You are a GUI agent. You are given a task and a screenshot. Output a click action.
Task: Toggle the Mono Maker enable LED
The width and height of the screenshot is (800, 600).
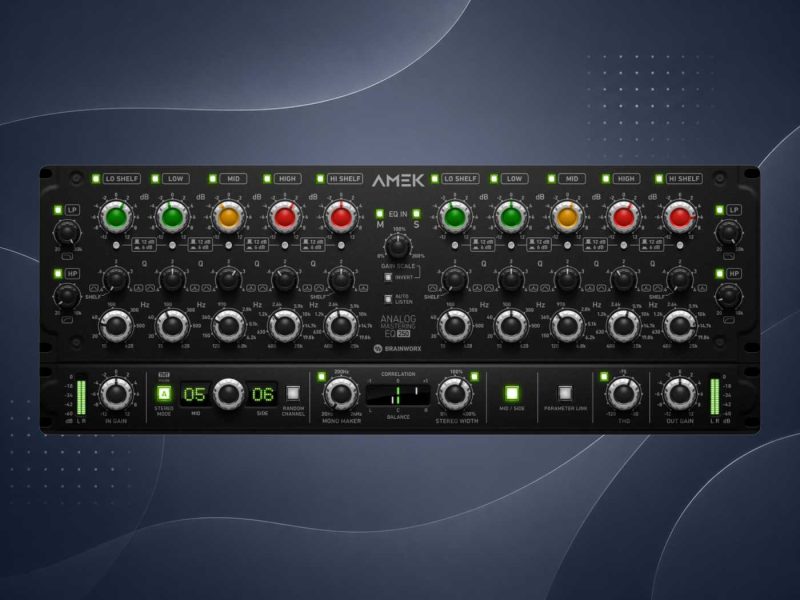(321, 377)
